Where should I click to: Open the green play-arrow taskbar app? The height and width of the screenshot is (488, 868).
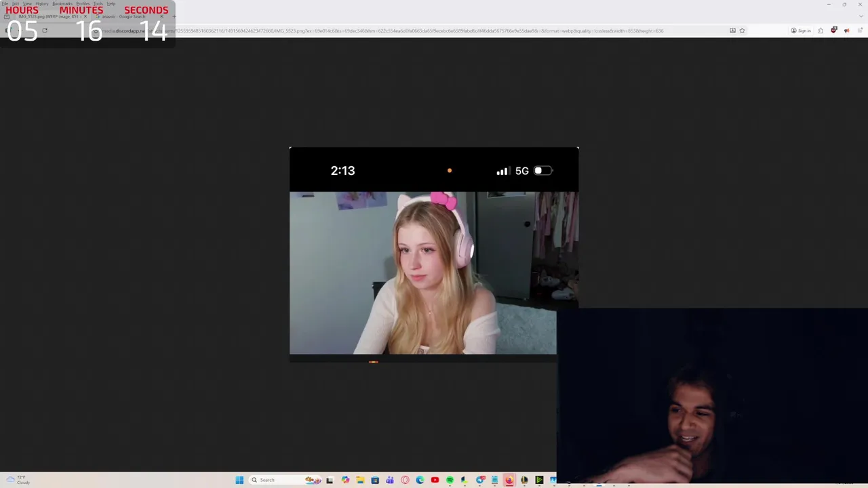pyautogui.click(x=539, y=480)
